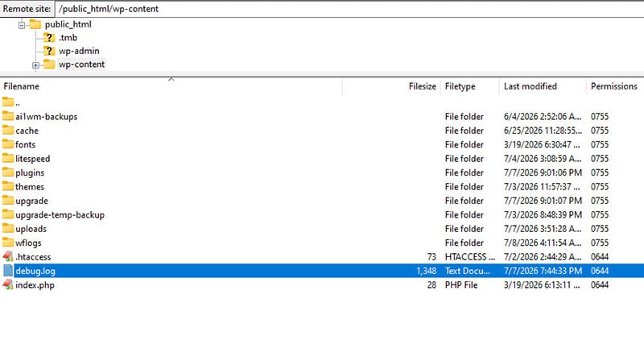This screenshot has height=353, width=644.
Task: Select the upgrade folder name
Action: click(x=32, y=201)
